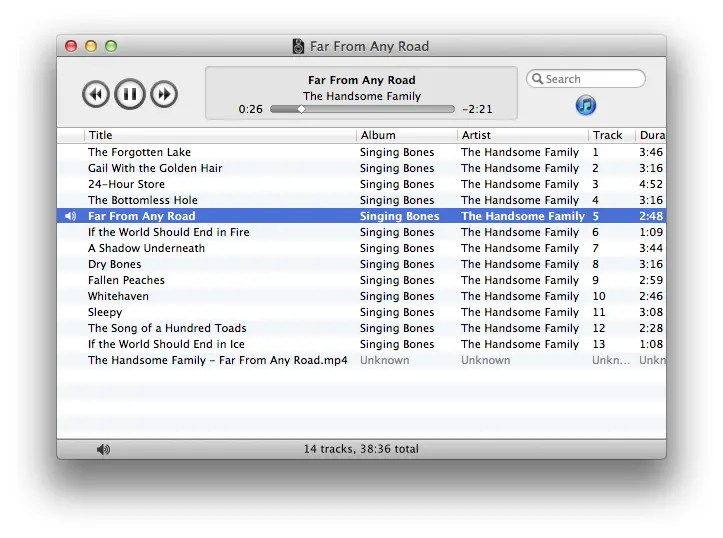The height and width of the screenshot is (538, 723).
Task: Open iTunes via the blue music note icon
Action: (x=586, y=105)
